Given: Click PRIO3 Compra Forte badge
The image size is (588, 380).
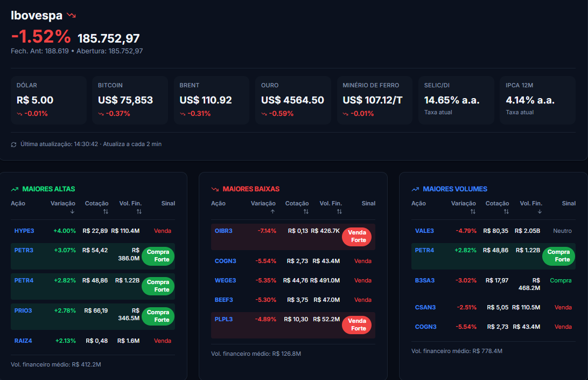Looking at the screenshot, I should point(158,316).
